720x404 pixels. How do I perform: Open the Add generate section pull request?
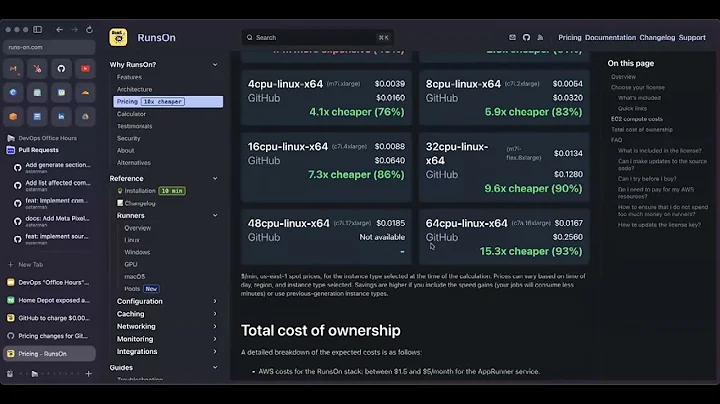tap(52, 168)
